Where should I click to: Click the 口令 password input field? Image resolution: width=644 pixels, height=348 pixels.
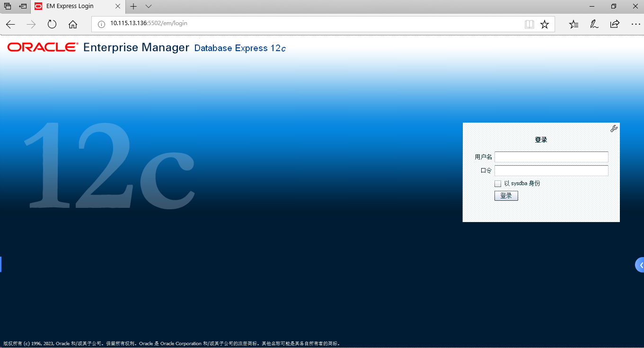pos(551,170)
